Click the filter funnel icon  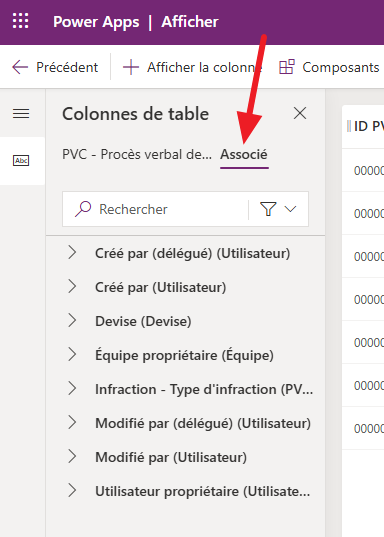(268, 209)
